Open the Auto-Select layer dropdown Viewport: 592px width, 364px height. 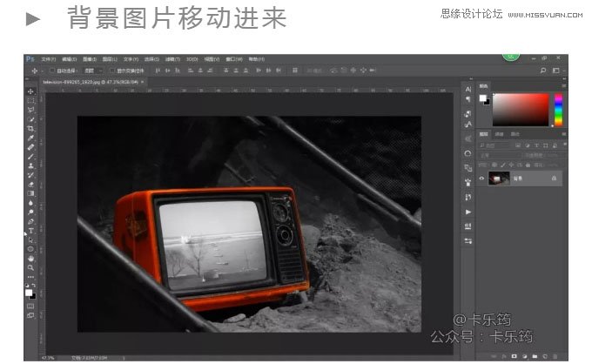(94, 71)
